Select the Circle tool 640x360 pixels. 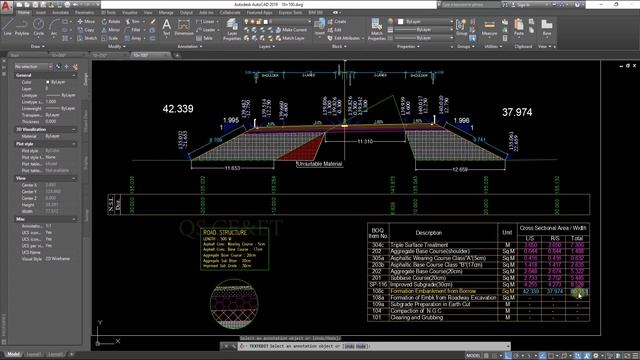click(38, 27)
